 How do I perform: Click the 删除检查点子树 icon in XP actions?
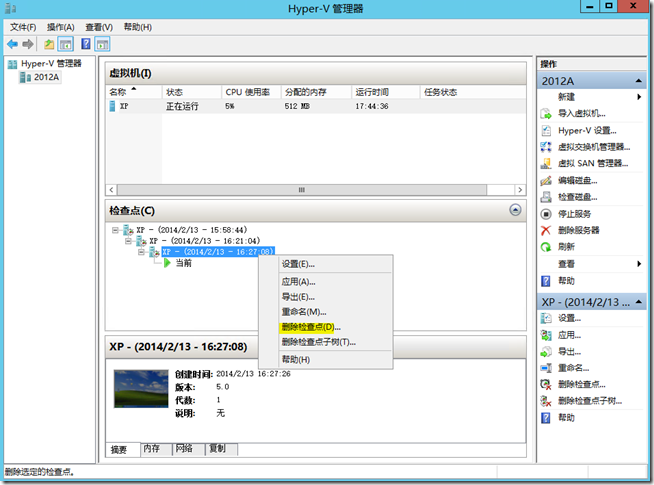point(546,401)
